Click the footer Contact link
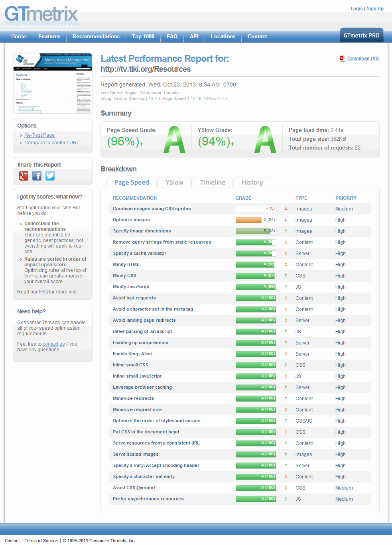This screenshot has width=392, height=545. pyautogui.click(x=12, y=541)
